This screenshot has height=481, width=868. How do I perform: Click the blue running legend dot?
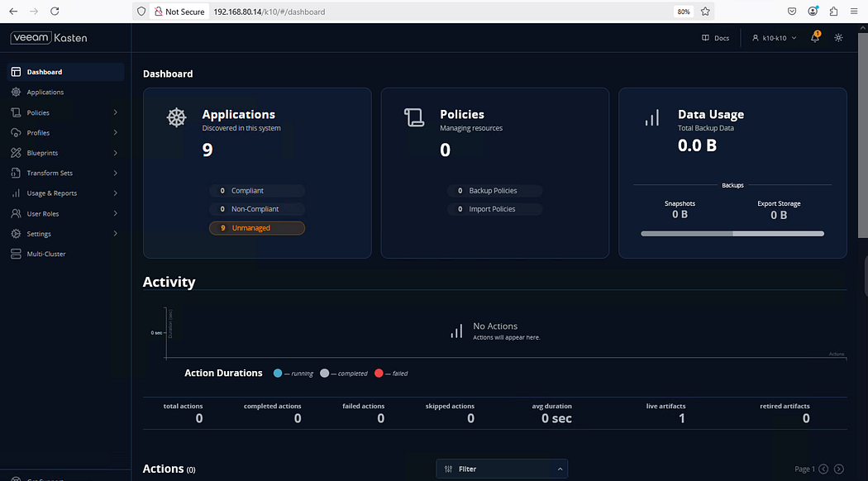pos(278,373)
